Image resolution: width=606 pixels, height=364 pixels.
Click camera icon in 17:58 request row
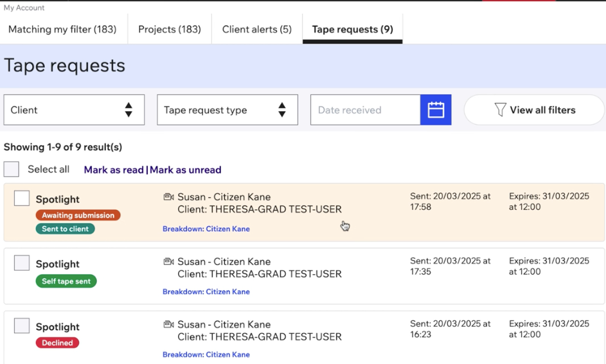(x=168, y=197)
